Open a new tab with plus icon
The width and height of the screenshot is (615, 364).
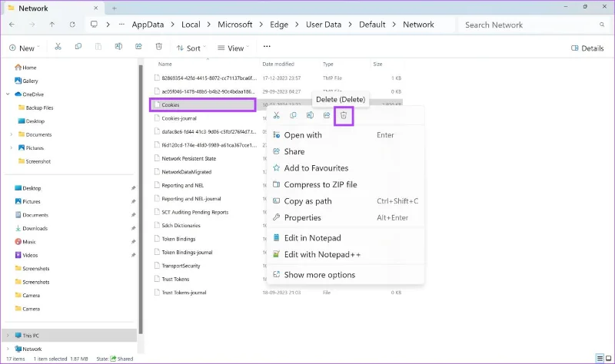[x=114, y=8]
